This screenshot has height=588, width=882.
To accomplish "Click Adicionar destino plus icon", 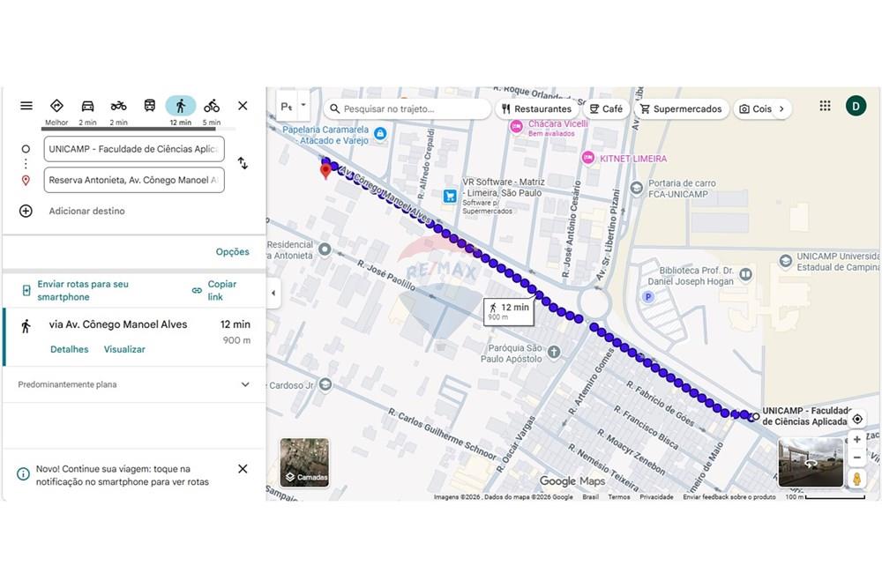I will coord(26,212).
